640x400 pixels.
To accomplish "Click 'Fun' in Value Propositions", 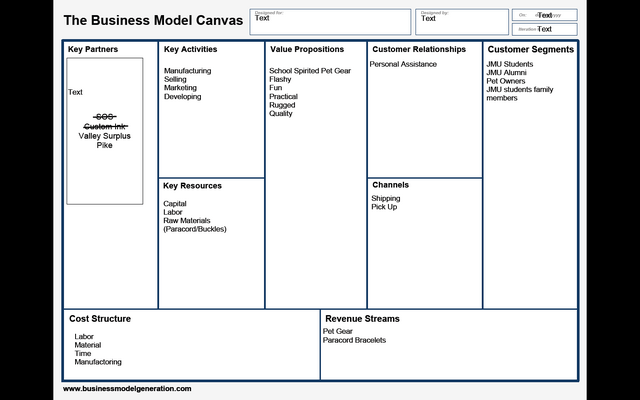I will pos(276,88).
